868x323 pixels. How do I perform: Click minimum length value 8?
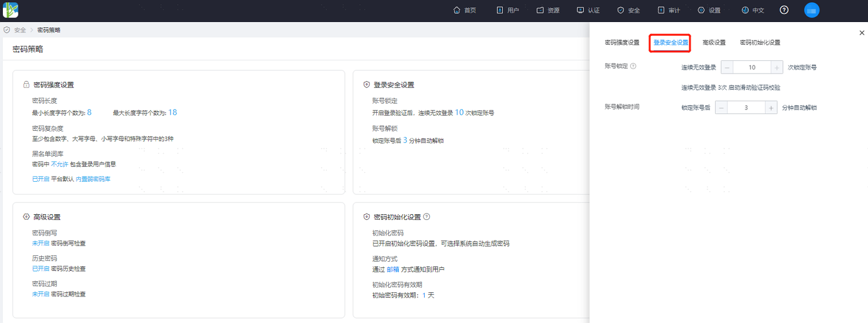click(90, 112)
